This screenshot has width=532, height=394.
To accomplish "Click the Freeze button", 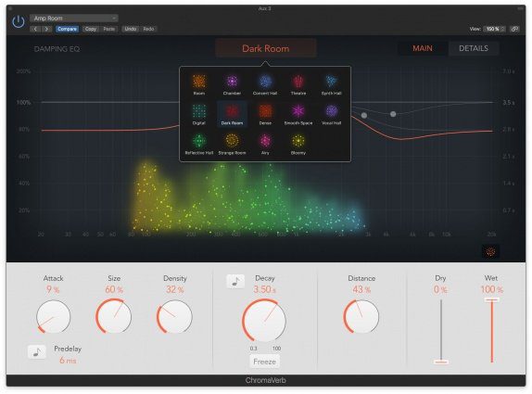I will [x=265, y=362].
